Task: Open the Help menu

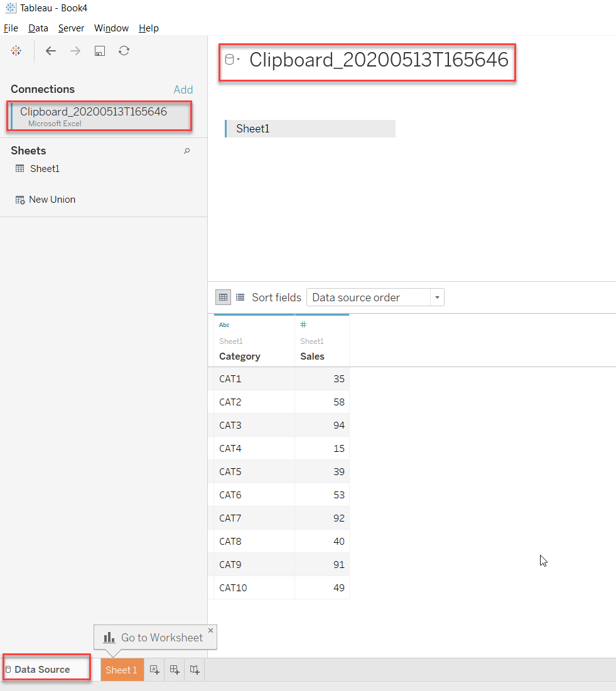Action: coord(149,28)
